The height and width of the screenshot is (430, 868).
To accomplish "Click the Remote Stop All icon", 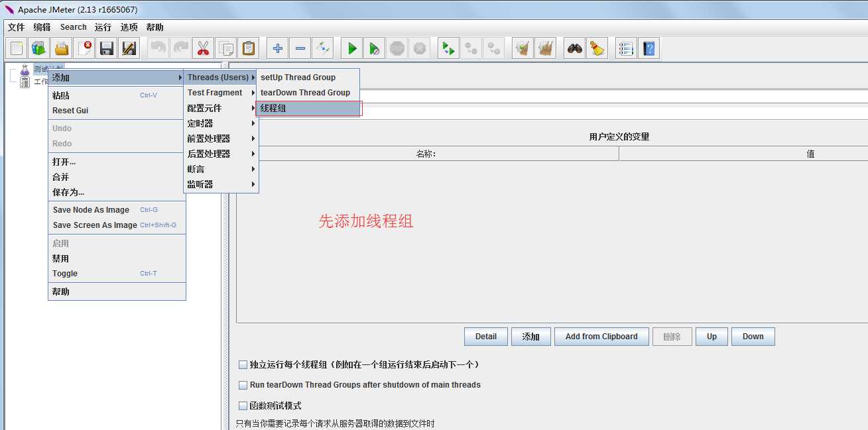I will [471, 48].
